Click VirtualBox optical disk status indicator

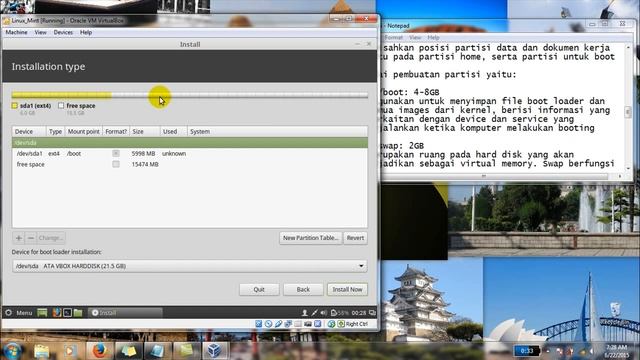coord(268,324)
